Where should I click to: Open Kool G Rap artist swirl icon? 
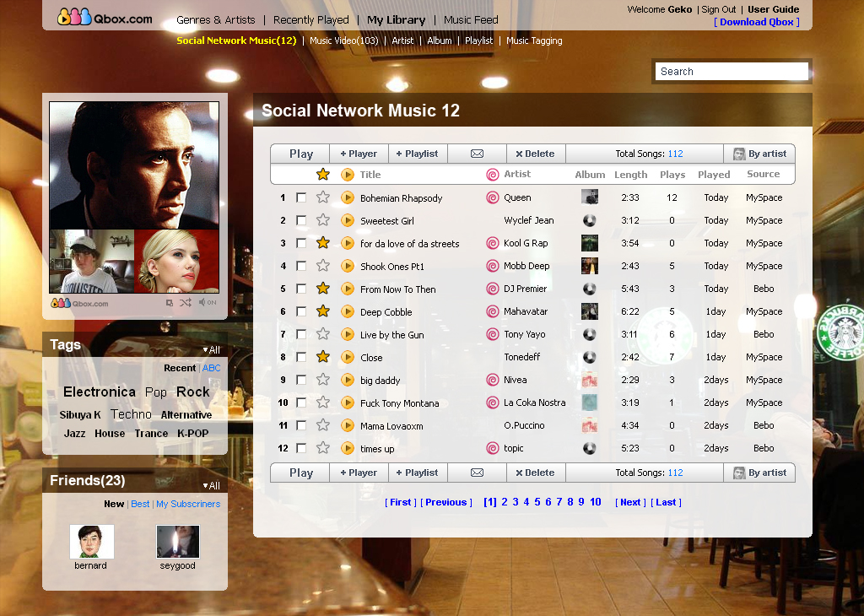pyautogui.click(x=493, y=243)
